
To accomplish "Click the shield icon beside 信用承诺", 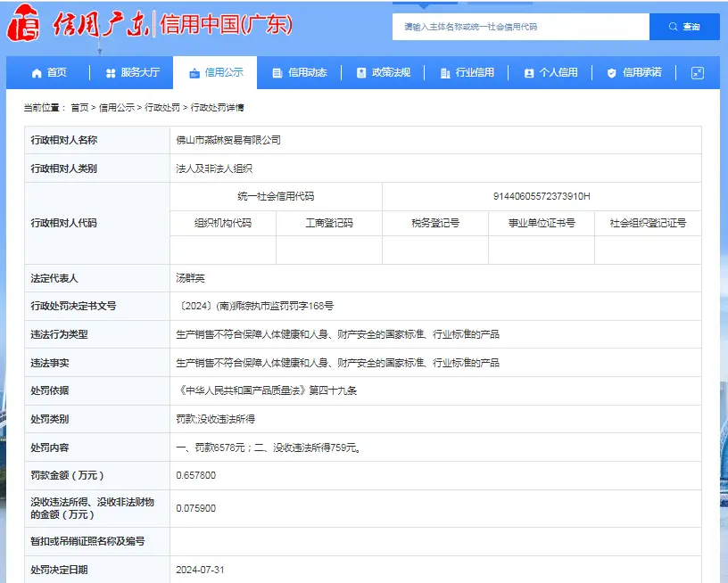I will 612,73.
